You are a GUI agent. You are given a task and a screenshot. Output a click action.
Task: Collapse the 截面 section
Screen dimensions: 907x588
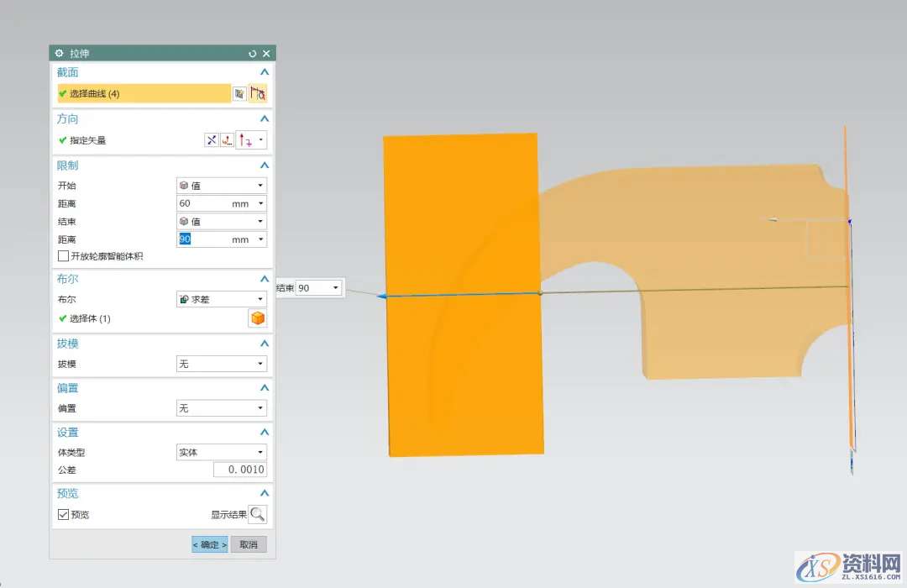point(265,73)
